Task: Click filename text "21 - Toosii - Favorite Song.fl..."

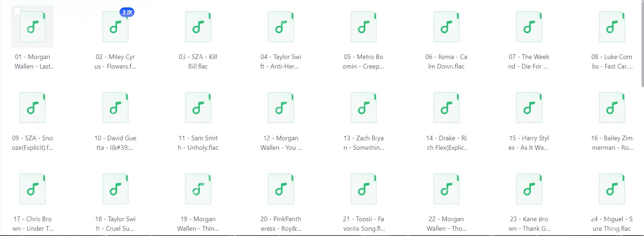Action: pyautogui.click(x=364, y=224)
